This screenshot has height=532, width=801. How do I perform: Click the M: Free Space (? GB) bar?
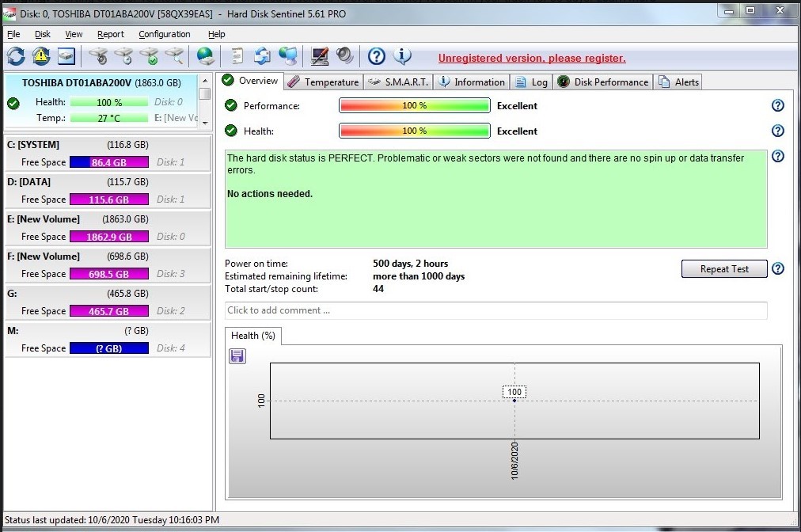coord(108,348)
